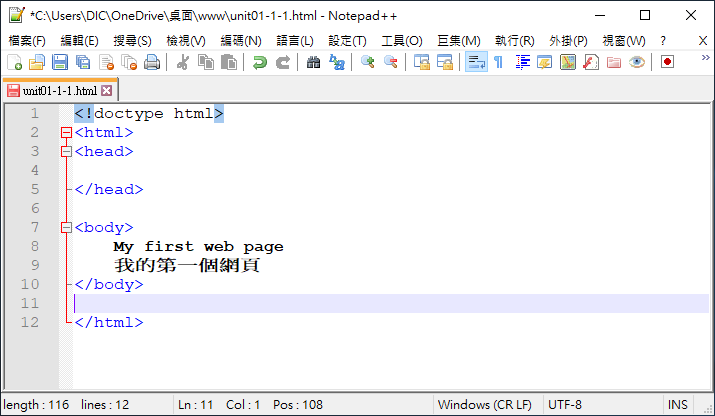Collapse the body tag fold marker
Image resolution: width=715 pixels, height=416 pixels.
67,228
